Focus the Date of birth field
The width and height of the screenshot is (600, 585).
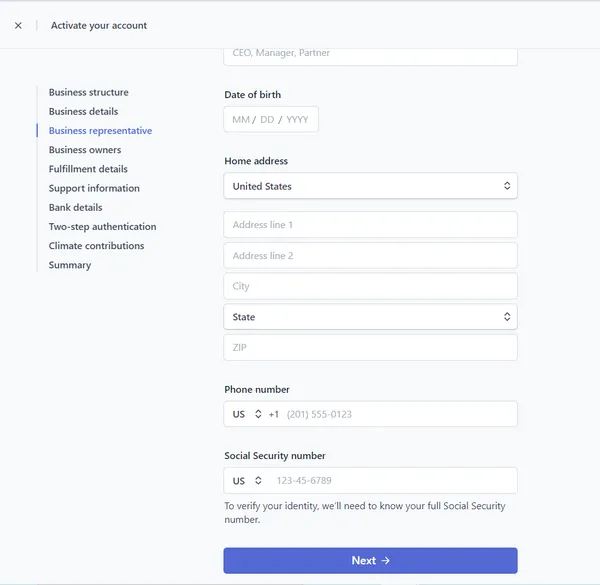tap(271, 119)
